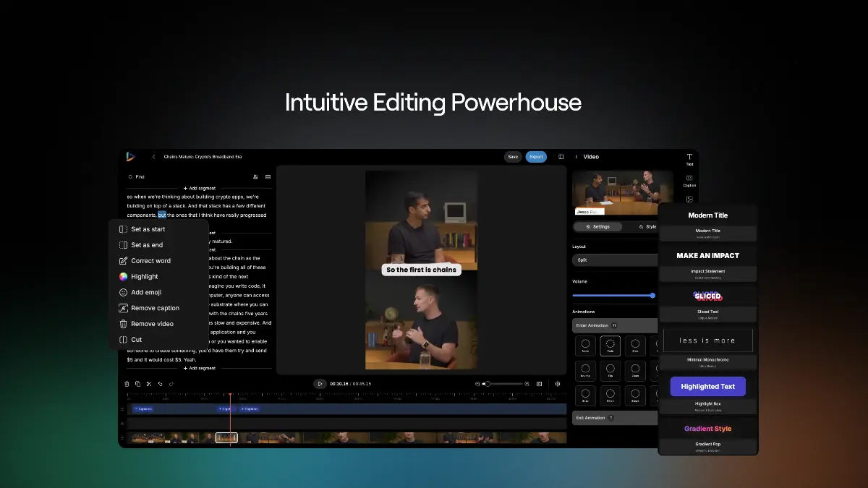Open the Text tool in right sidebar
Viewport: 868px width, 488px height.
[x=689, y=159]
